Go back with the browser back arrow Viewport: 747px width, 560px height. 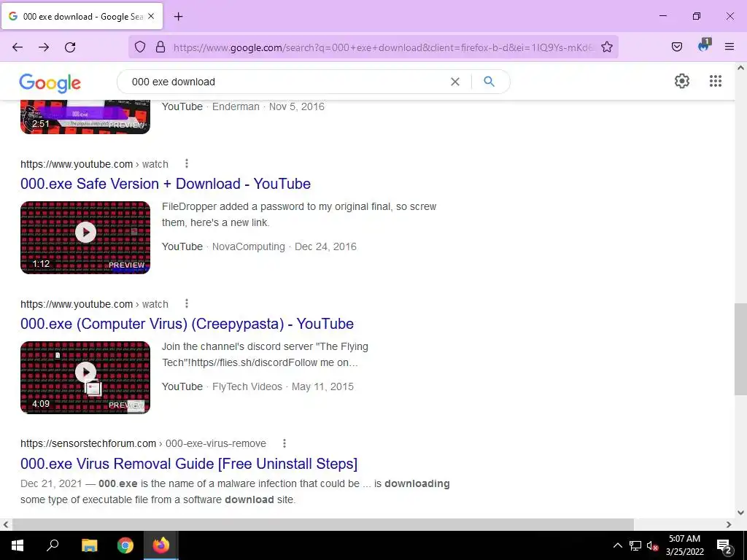[18, 47]
